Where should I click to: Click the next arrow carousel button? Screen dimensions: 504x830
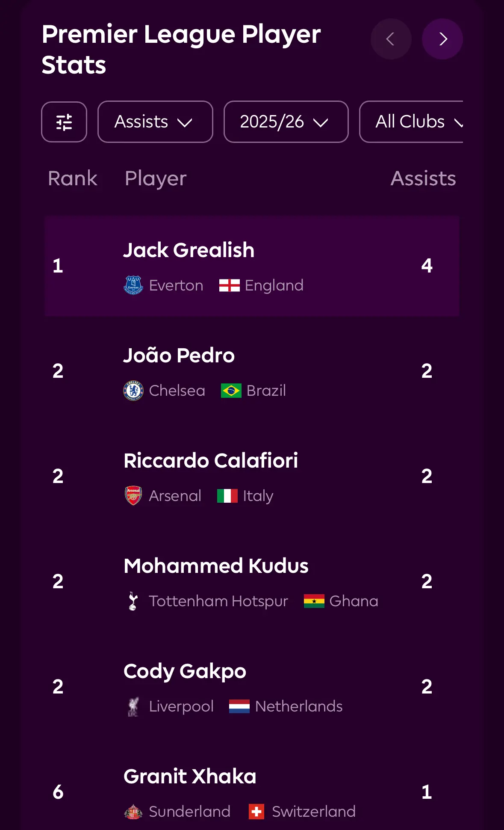tap(442, 39)
